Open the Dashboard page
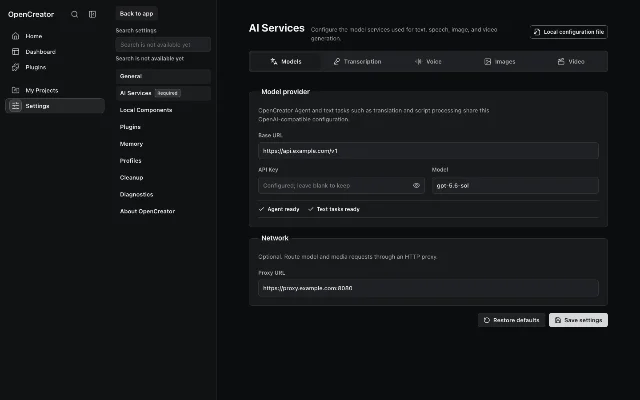This screenshot has width=640, height=400. (55, 51)
